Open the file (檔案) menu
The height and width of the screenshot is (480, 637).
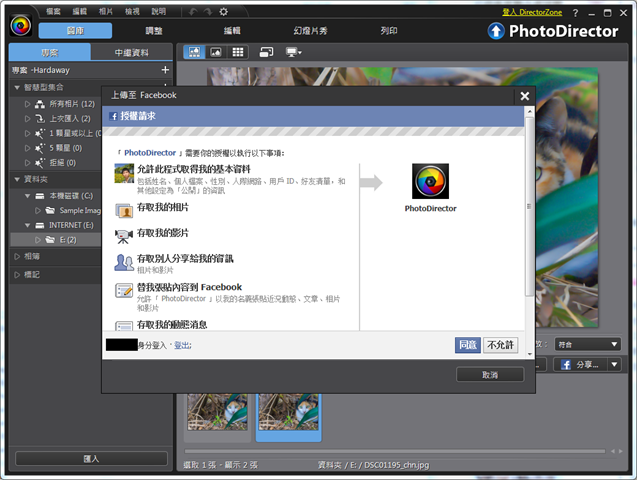53,11
